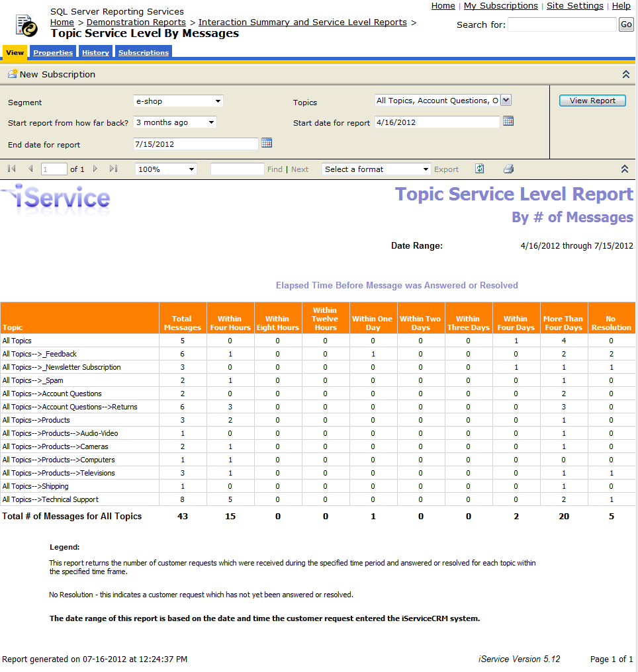The image size is (638, 672).
Task: Click the Go search button
Action: (626, 24)
